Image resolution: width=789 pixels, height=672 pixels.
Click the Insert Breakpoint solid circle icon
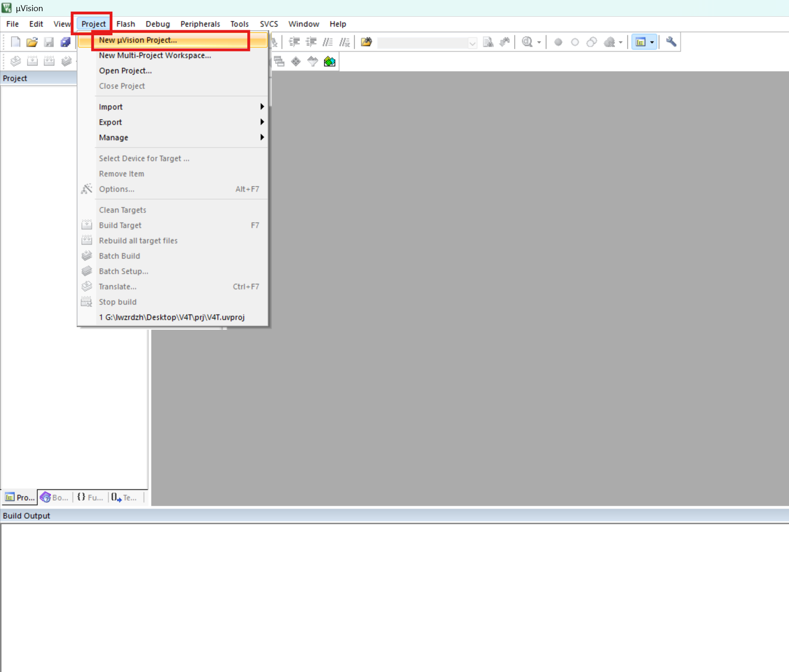click(x=559, y=42)
